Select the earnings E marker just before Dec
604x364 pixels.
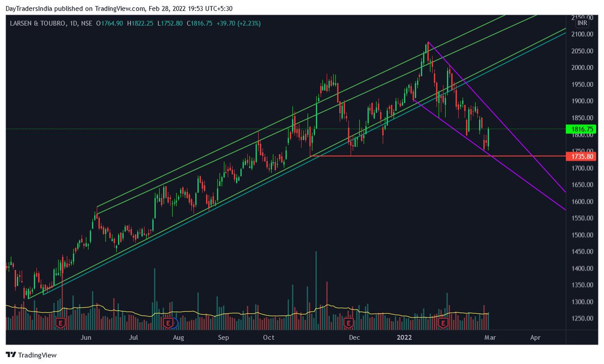point(348,322)
